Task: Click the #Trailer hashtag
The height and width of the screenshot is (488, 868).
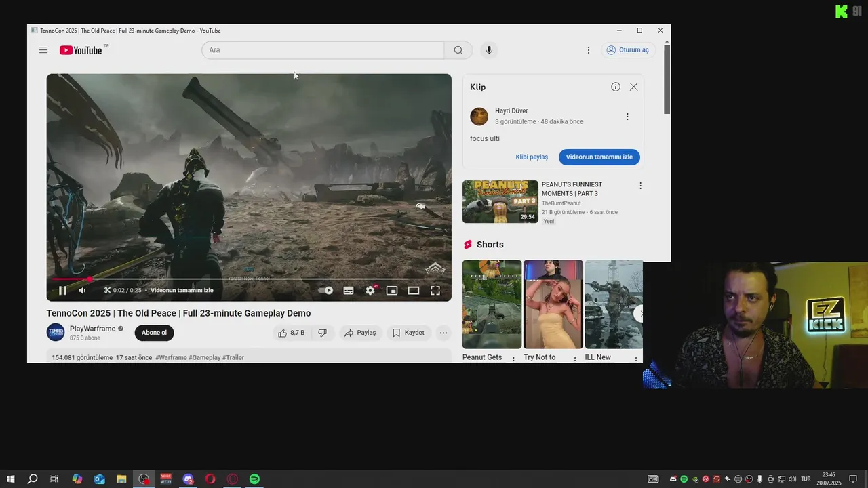Action: [x=233, y=357]
